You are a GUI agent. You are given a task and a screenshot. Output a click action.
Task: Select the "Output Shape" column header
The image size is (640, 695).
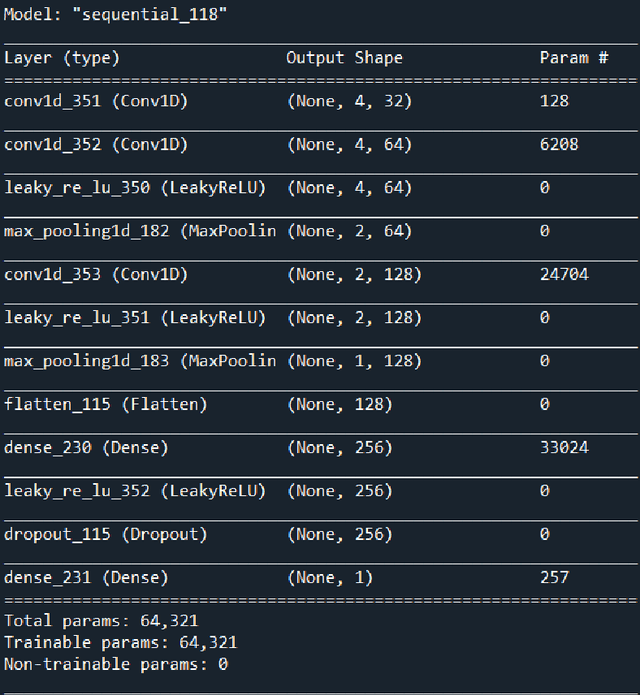344,58
